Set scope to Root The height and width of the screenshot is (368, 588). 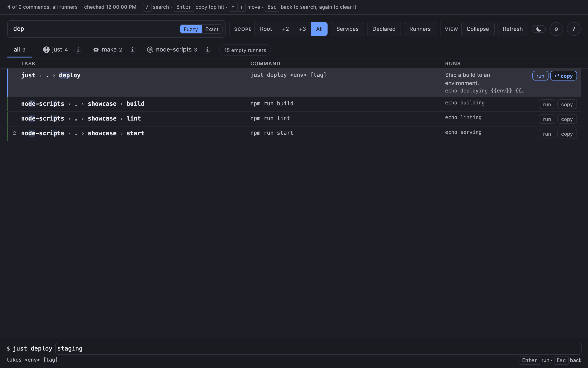(266, 29)
